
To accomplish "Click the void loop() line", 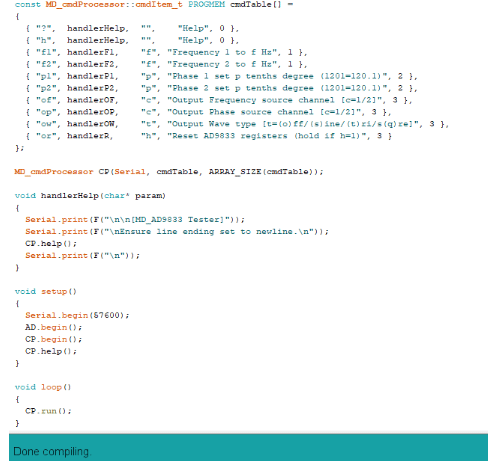I will 43,387.
